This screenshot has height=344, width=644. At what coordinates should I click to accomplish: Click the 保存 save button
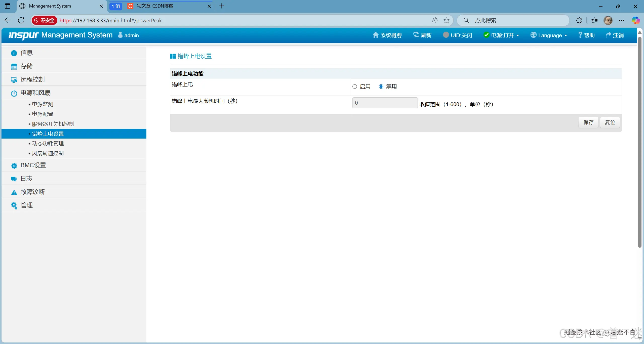(588, 122)
